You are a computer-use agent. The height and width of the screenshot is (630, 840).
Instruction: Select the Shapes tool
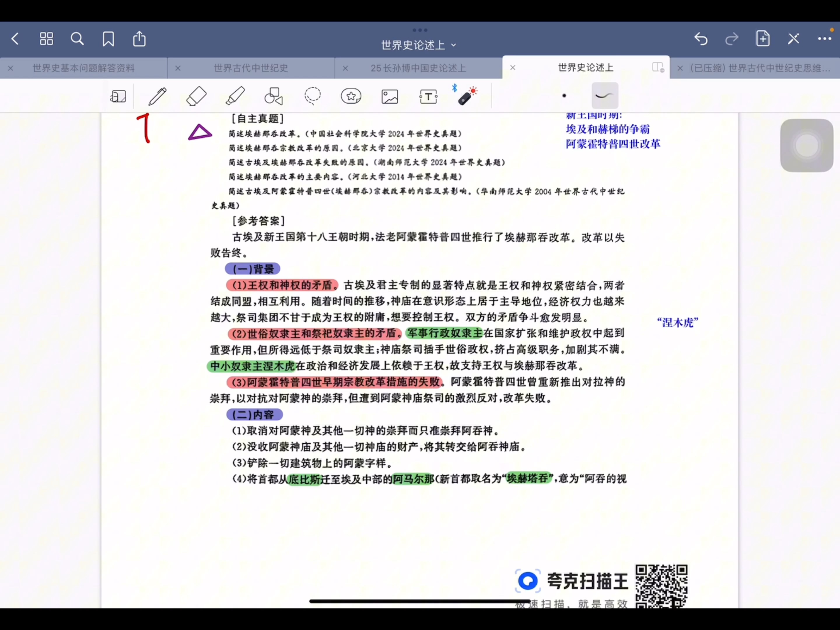[274, 96]
